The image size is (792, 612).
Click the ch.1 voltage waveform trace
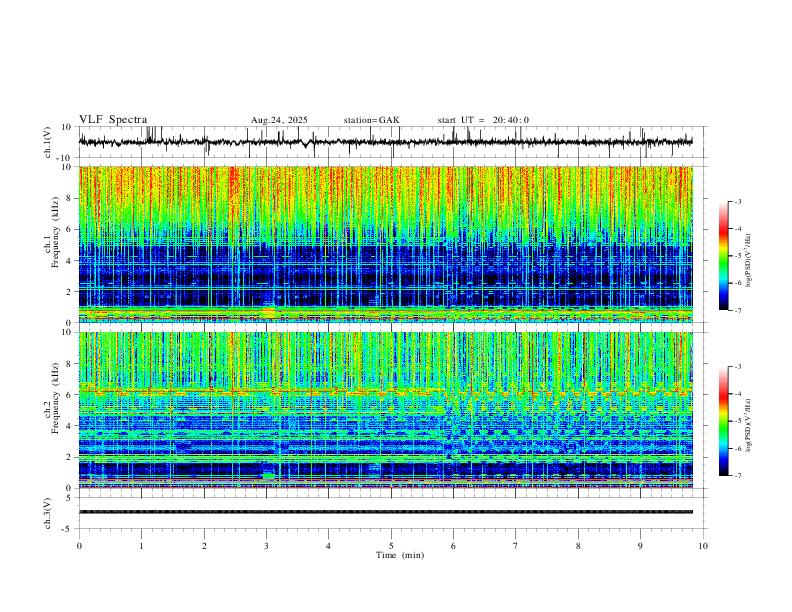(385, 142)
